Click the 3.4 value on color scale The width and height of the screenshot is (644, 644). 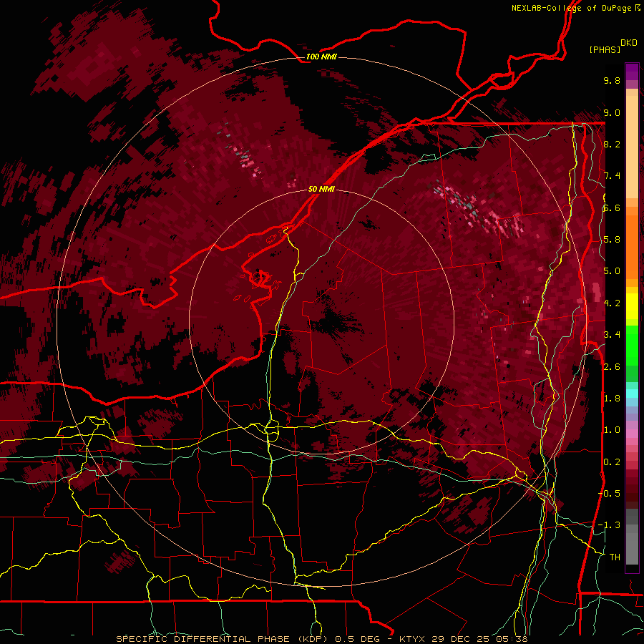coord(612,335)
